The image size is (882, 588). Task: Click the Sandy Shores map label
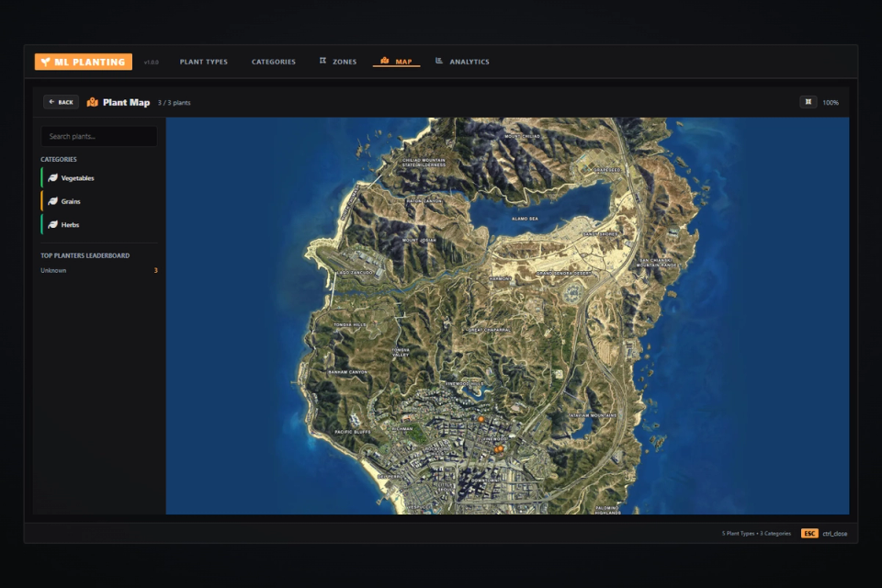[x=600, y=233]
